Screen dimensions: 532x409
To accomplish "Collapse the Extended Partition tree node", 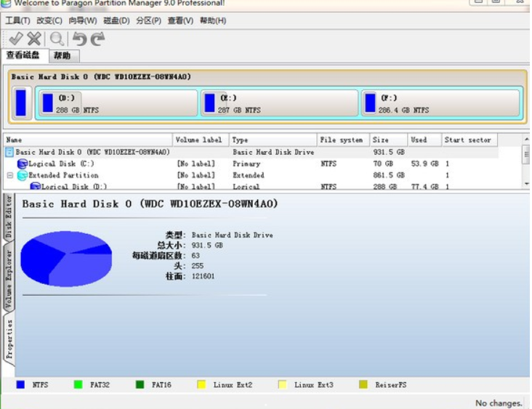I will [x=10, y=175].
